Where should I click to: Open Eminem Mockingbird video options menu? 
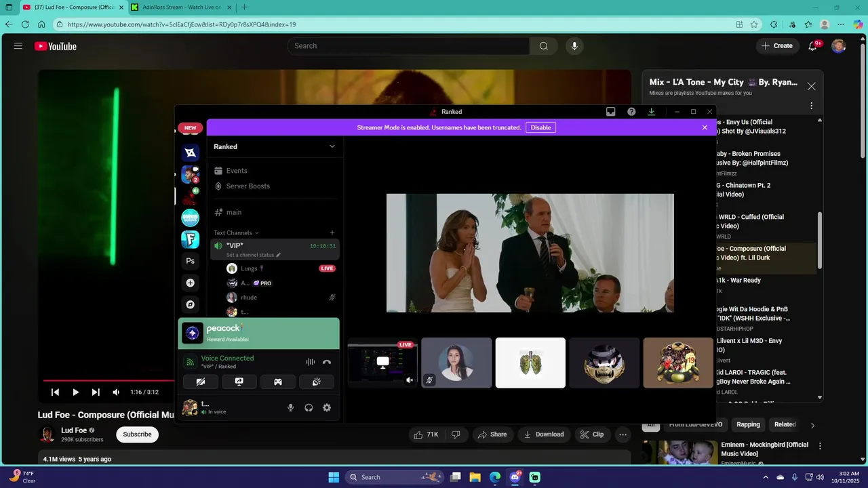(x=820, y=446)
